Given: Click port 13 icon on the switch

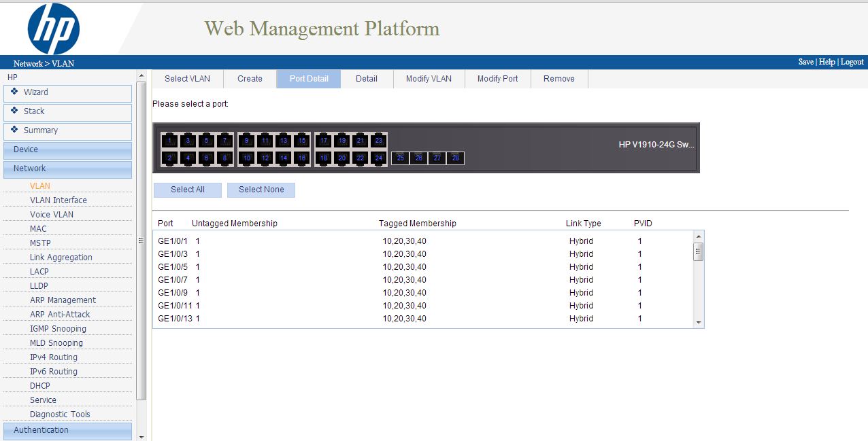Looking at the screenshot, I should 284,141.
